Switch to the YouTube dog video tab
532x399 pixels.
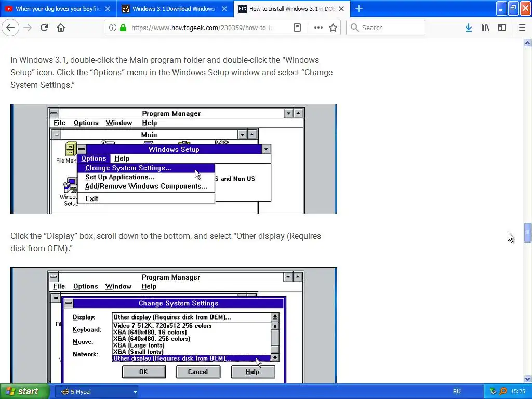[x=58, y=9]
